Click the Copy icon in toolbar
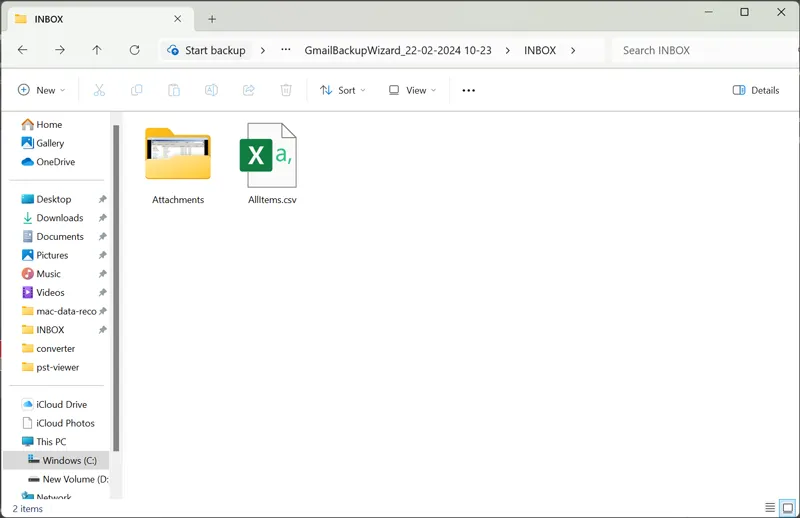The width and height of the screenshot is (800, 518). [x=136, y=90]
